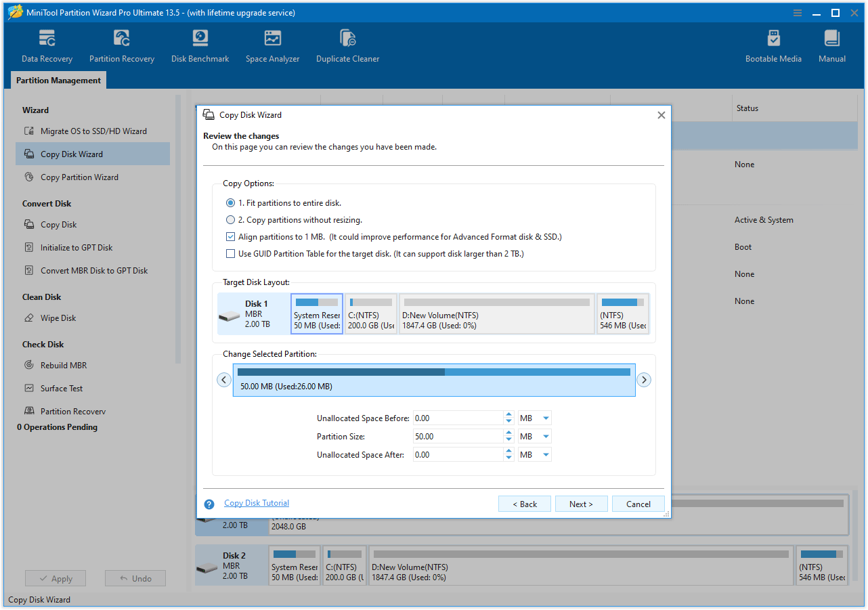Uncheck 'Align partitions to 1 MB'
Screen dimensions: 868x610
point(230,237)
